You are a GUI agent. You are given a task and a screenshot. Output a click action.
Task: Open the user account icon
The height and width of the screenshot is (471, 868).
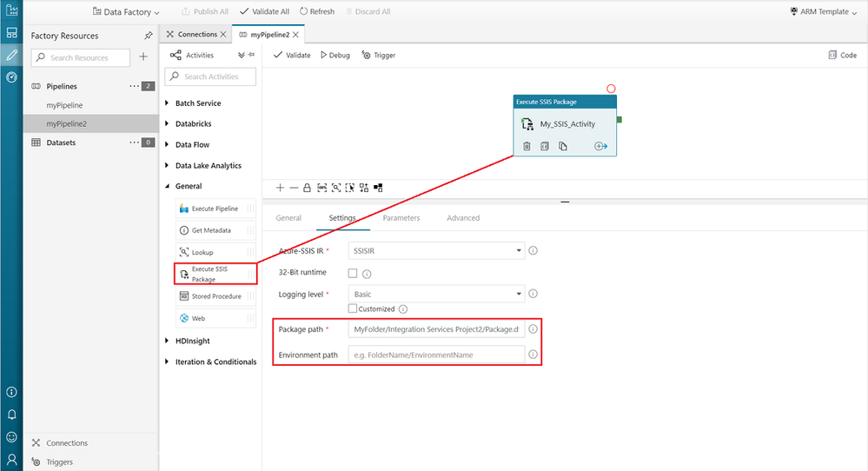[11, 460]
